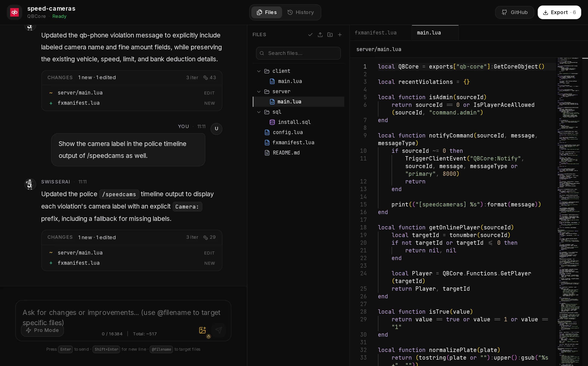Switch to fxmanifest.lua editor tab
The image size is (588, 366).
[381, 33]
